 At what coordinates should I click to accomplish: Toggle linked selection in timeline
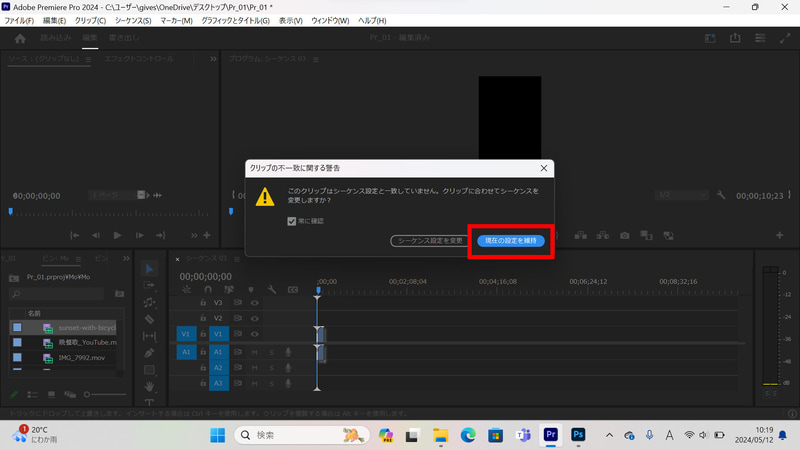229,289
